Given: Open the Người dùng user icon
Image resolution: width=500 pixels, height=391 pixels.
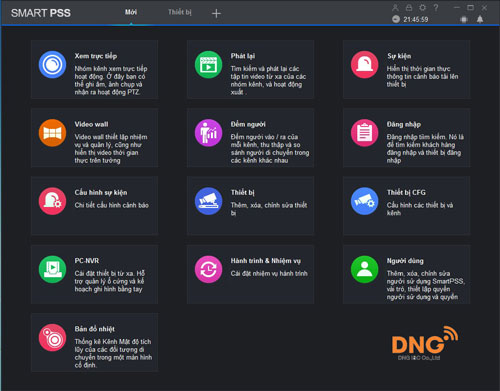Looking at the screenshot, I should tap(364, 269).
